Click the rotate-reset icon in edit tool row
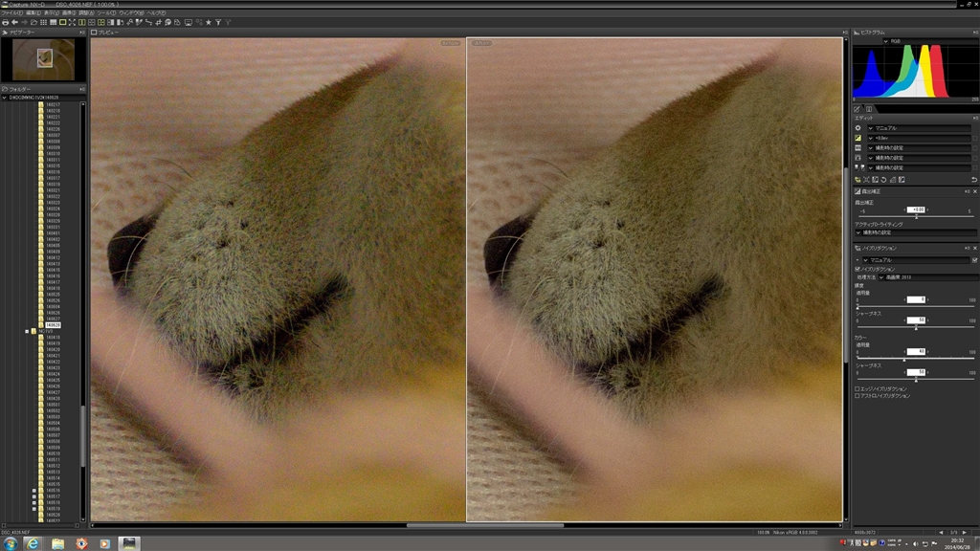Image resolution: width=980 pixels, height=551 pixels. [883, 180]
